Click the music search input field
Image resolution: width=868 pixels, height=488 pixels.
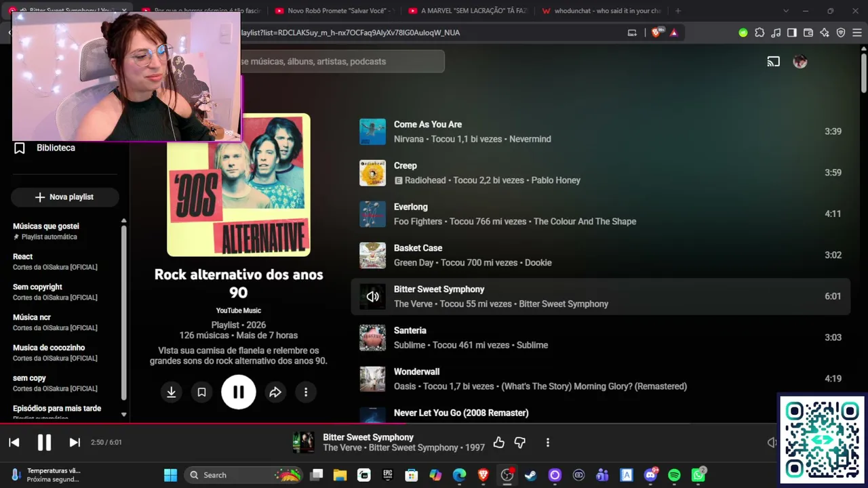342,62
